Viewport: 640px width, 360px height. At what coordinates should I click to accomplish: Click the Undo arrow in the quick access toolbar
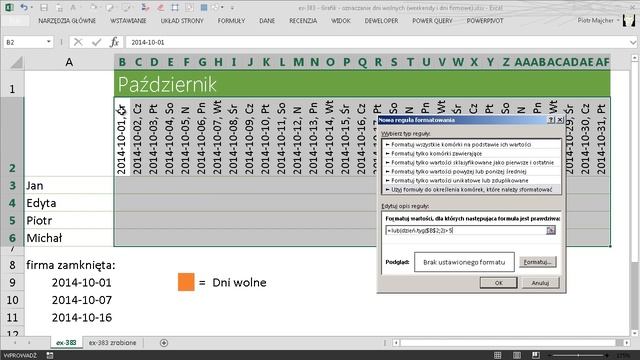24,7
